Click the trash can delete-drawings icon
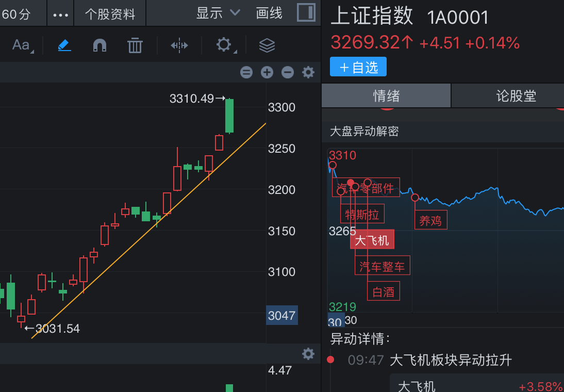 [x=135, y=45]
